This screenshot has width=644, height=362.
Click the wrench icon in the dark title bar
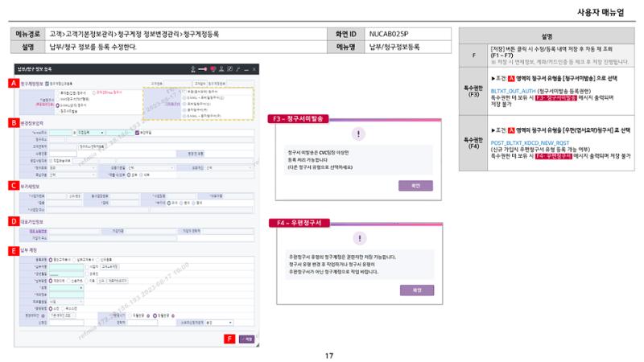pos(237,69)
